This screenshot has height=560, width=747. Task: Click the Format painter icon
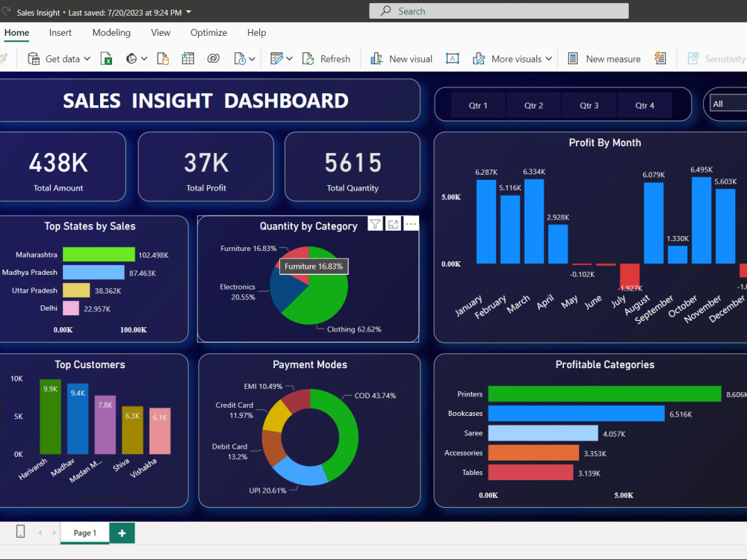(4, 58)
